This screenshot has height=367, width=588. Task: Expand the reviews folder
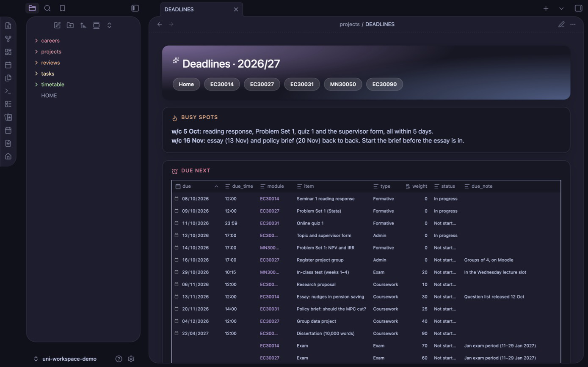click(50, 63)
